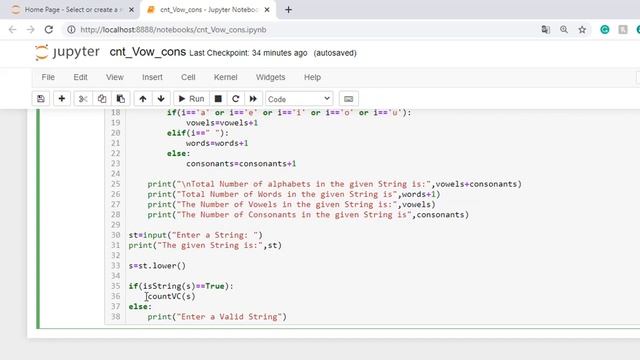
Task: Click line 26 print Total Number of Words
Action: tap(294, 194)
